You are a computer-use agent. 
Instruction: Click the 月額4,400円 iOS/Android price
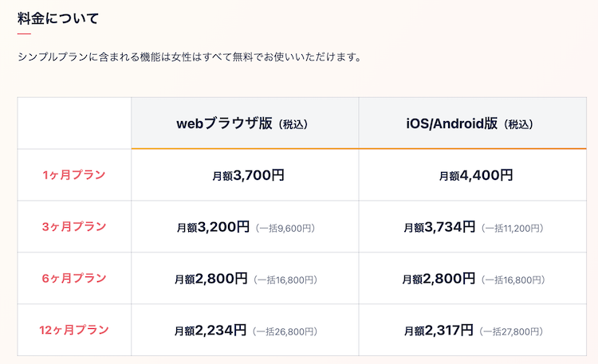(x=476, y=175)
